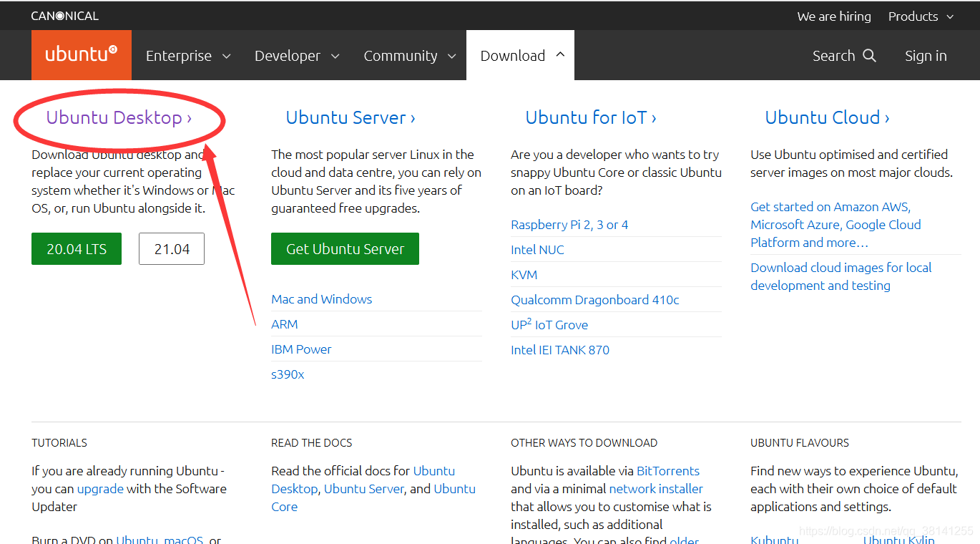Screen dimensions: 980x544
Task: Open the KVM link
Action: click(x=524, y=275)
